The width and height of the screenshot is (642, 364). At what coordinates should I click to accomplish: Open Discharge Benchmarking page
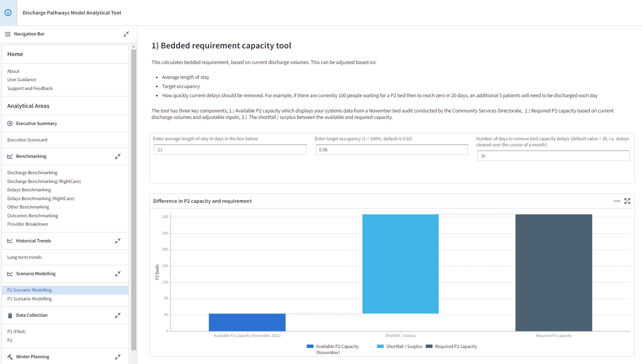(x=32, y=173)
